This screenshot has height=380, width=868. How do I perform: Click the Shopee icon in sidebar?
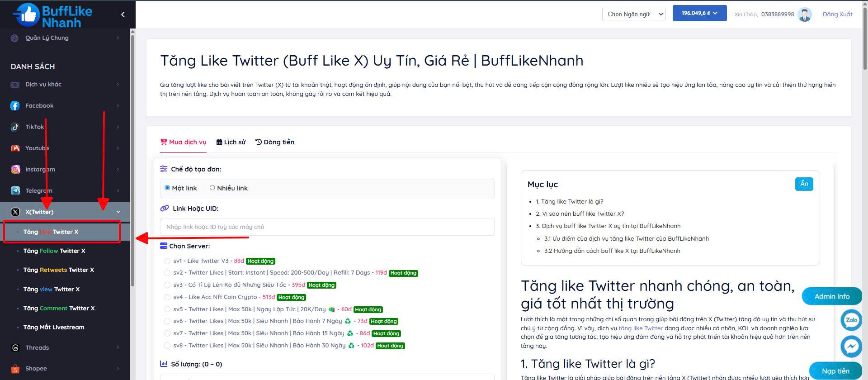coord(15,369)
